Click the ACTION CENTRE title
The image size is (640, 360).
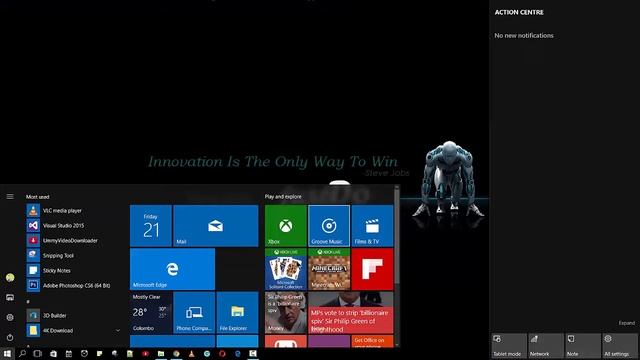pyautogui.click(x=519, y=12)
